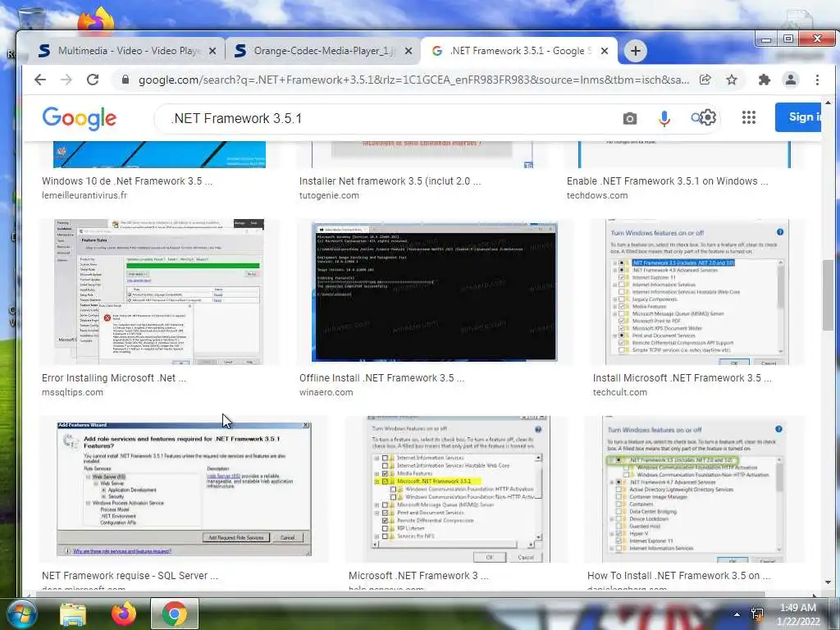Image resolution: width=840 pixels, height=630 pixels.
Task: Click the techdows.com source
Action: 597,195
